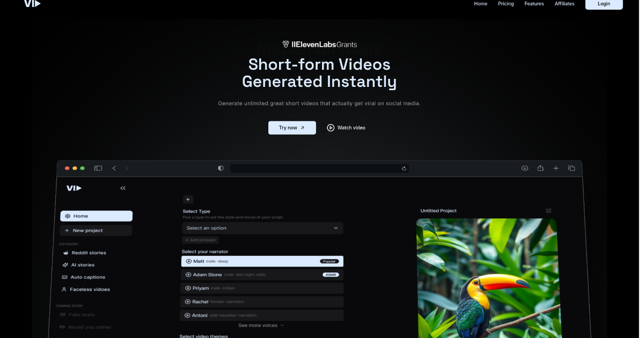
Task: Select Rachel as the narrator voice
Action: click(x=262, y=302)
